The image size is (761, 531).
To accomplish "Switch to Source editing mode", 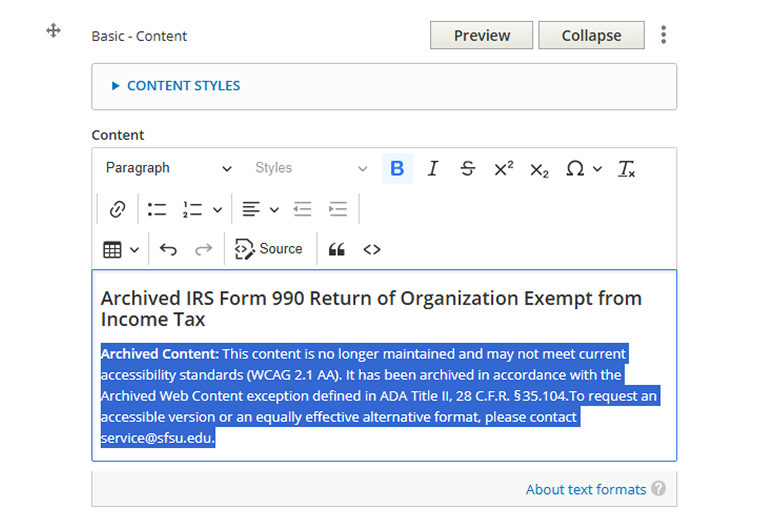I will tap(268, 249).
